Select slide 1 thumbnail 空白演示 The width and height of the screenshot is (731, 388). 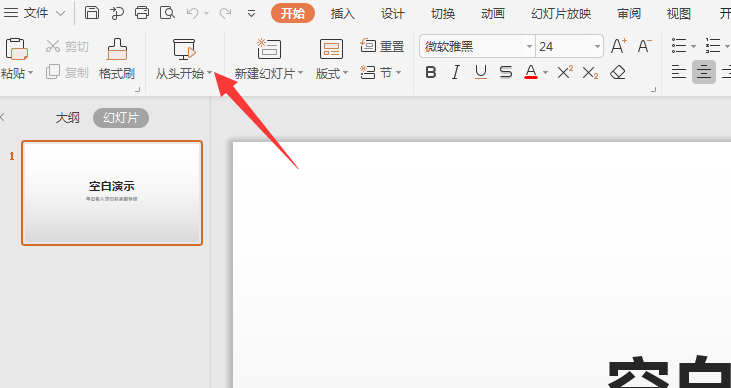(x=112, y=193)
